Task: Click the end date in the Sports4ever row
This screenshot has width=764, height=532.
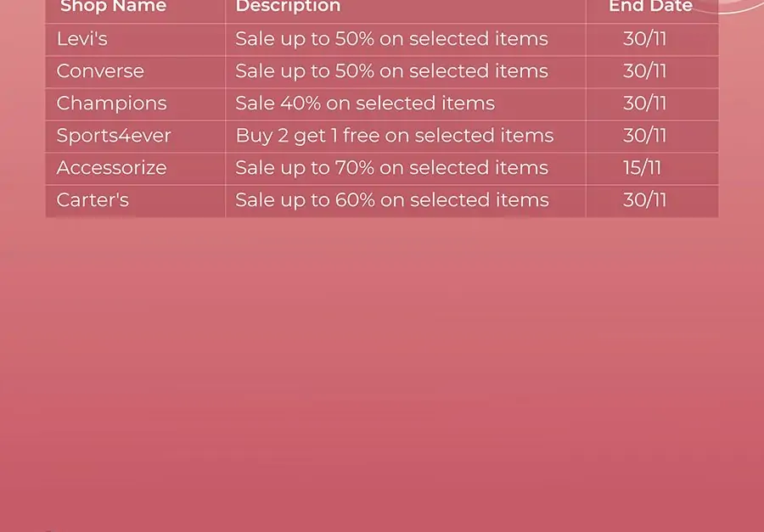Action: 644,136
